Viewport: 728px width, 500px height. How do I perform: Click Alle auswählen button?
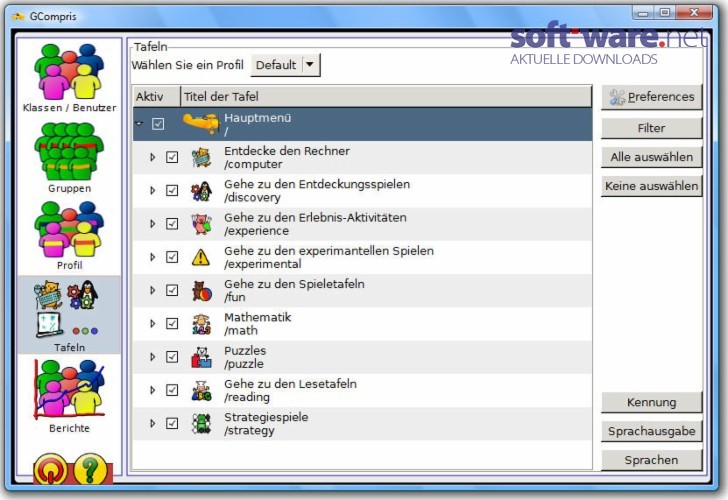651,157
